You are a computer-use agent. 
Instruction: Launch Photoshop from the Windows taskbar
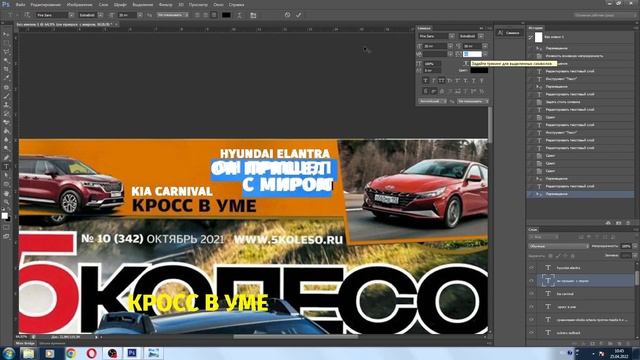pos(132,353)
